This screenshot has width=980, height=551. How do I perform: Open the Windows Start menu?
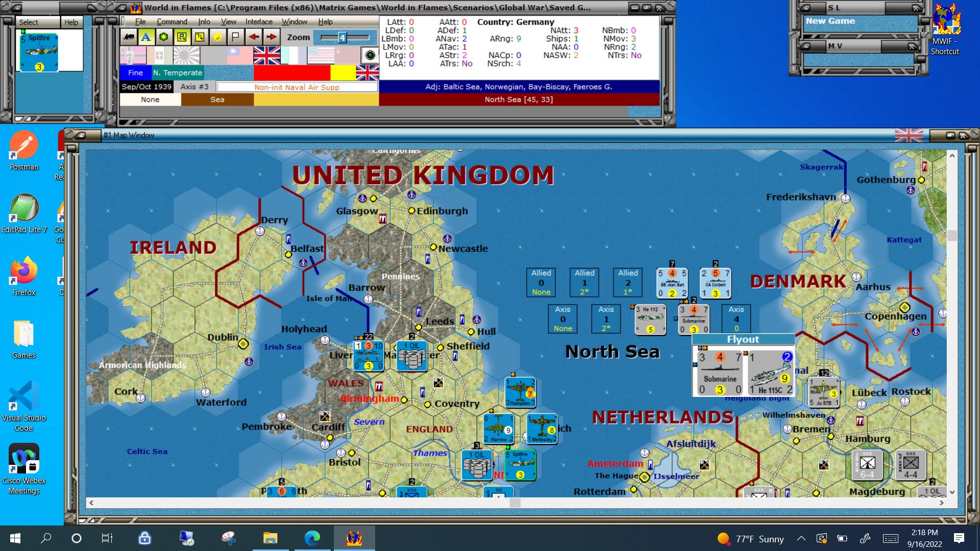point(15,538)
